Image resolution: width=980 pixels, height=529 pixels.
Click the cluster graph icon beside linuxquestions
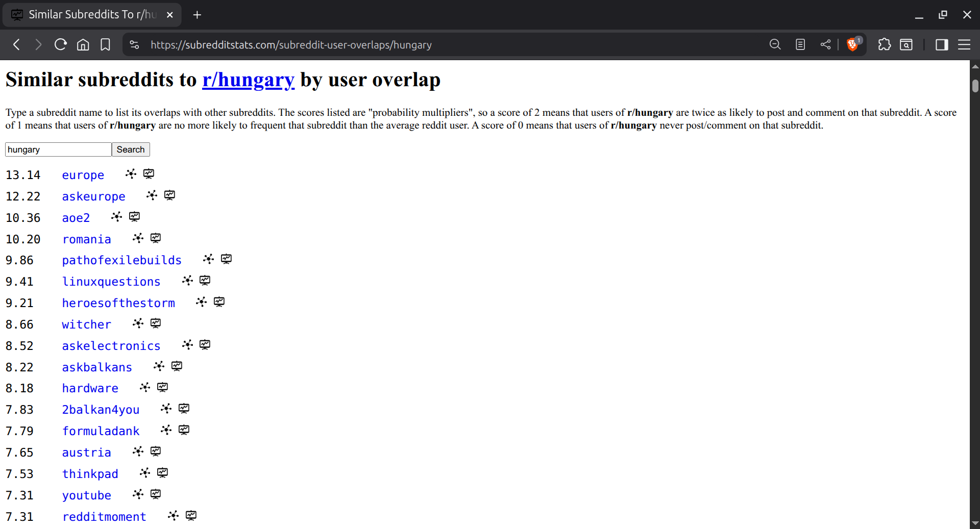[188, 281]
